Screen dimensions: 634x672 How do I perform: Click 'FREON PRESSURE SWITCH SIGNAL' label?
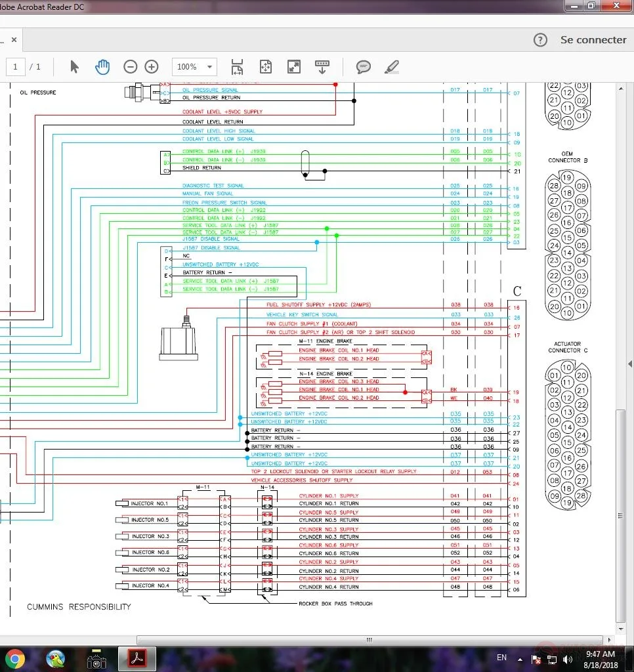224,203
